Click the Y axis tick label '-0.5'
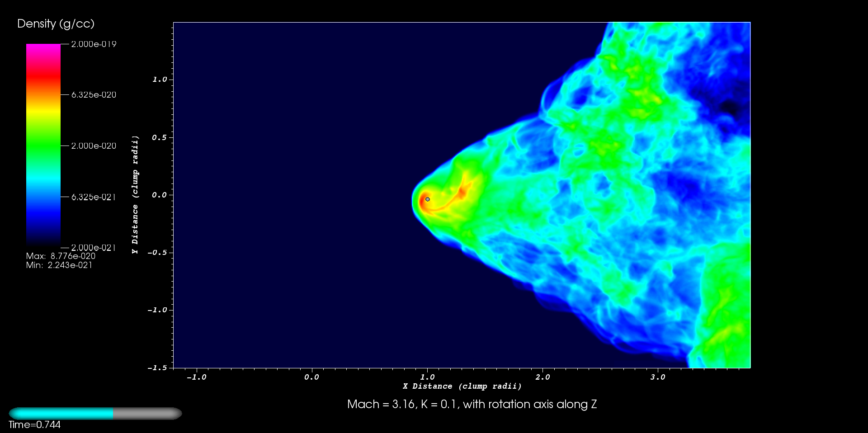The width and height of the screenshot is (868, 433). point(157,253)
